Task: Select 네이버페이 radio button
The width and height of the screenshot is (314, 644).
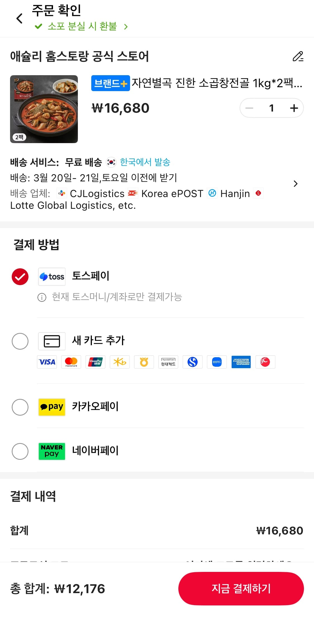Action: 20,451
